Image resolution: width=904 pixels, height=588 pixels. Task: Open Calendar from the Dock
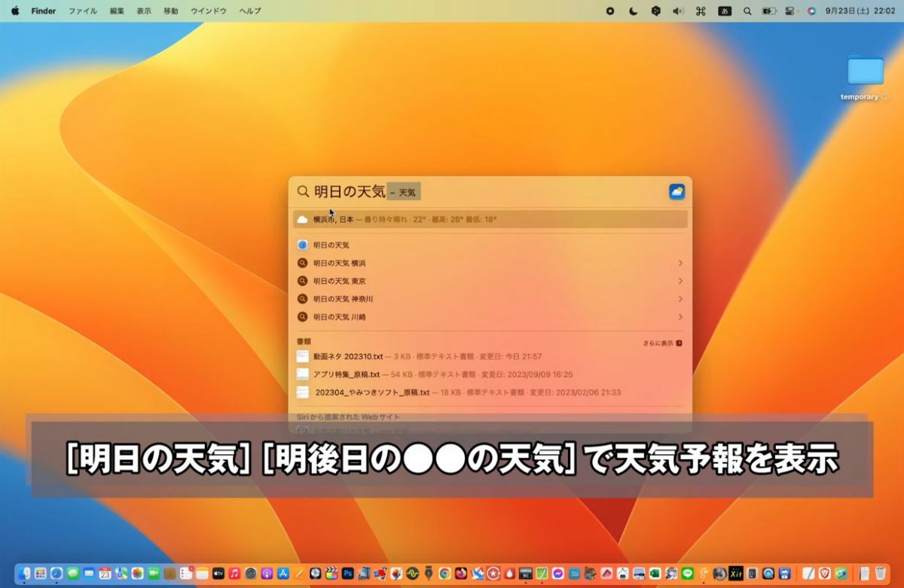(x=105, y=574)
